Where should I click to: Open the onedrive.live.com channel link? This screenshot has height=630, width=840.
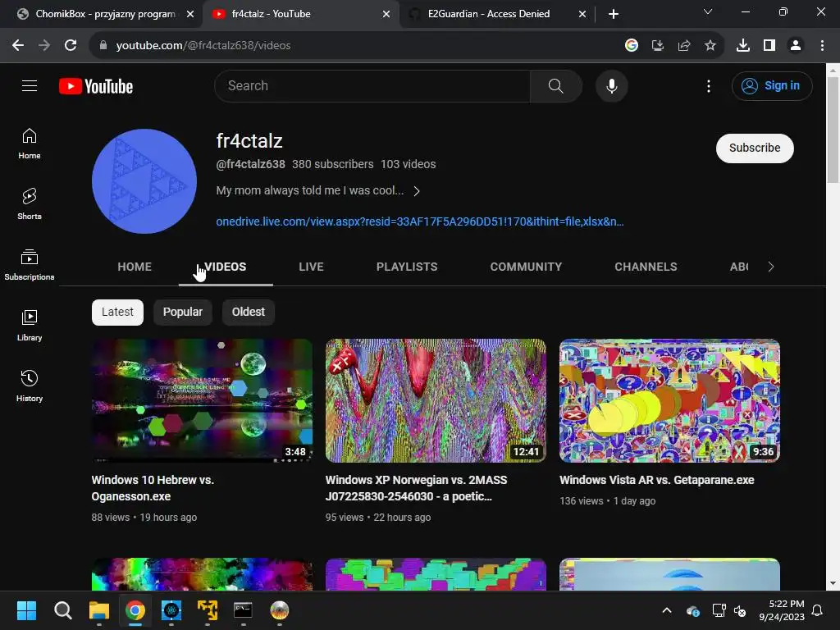tap(419, 221)
